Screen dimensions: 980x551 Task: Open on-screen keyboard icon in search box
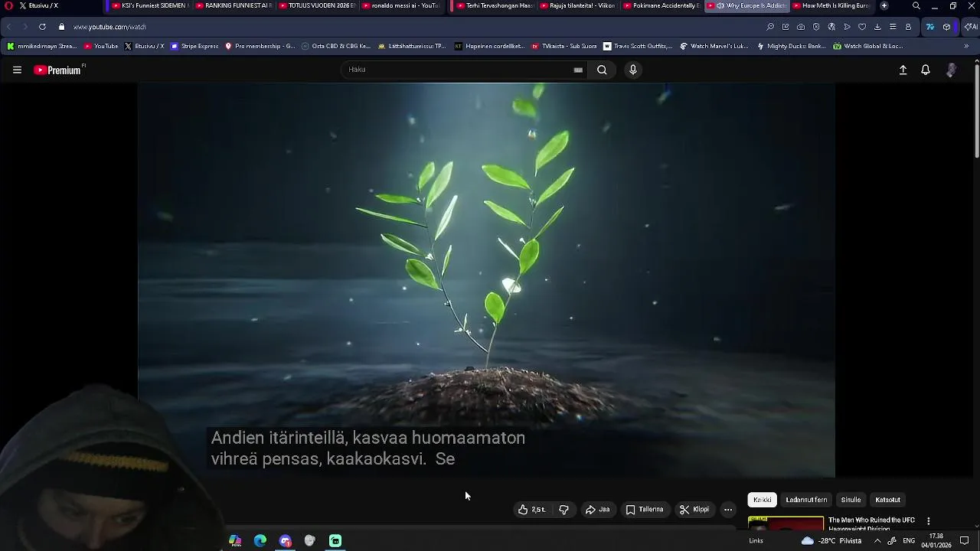(578, 70)
